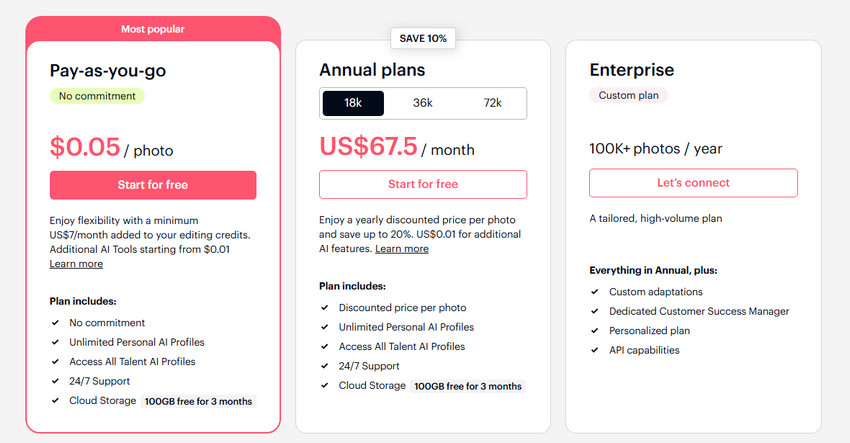This screenshot has width=850, height=443.
Task: Click the No commitment green badge
Action: point(97,96)
